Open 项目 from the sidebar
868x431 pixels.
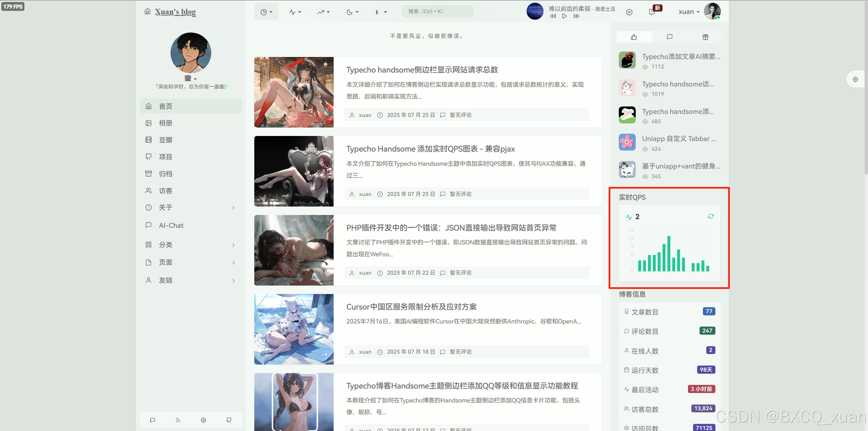tap(191, 157)
